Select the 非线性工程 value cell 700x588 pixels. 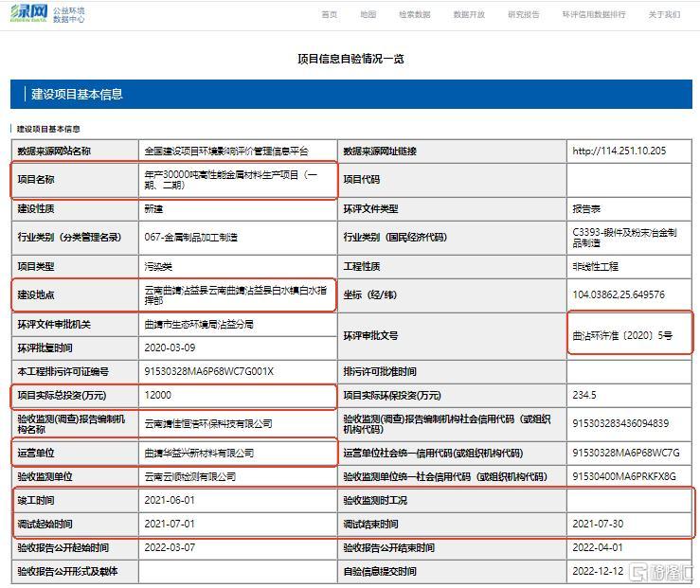tap(630, 267)
